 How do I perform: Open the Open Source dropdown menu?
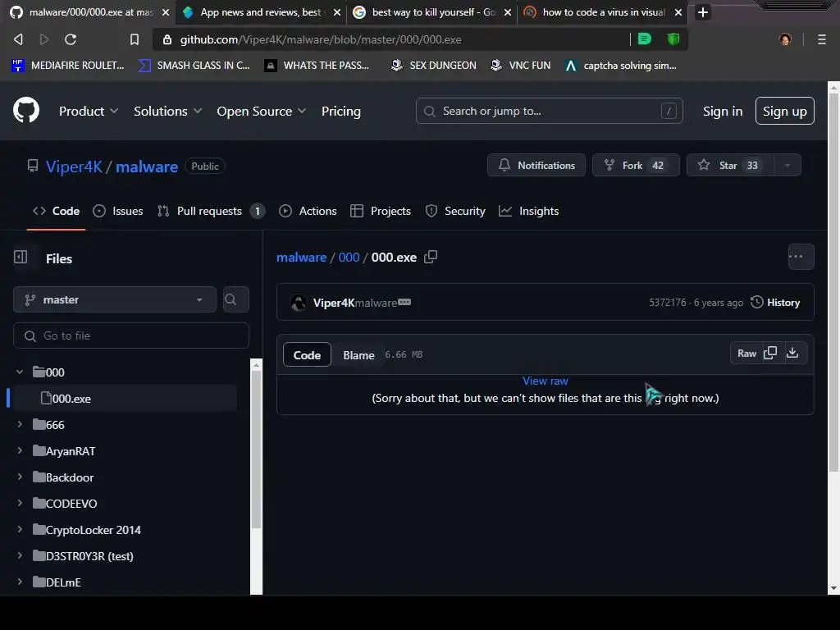coord(262,111)
